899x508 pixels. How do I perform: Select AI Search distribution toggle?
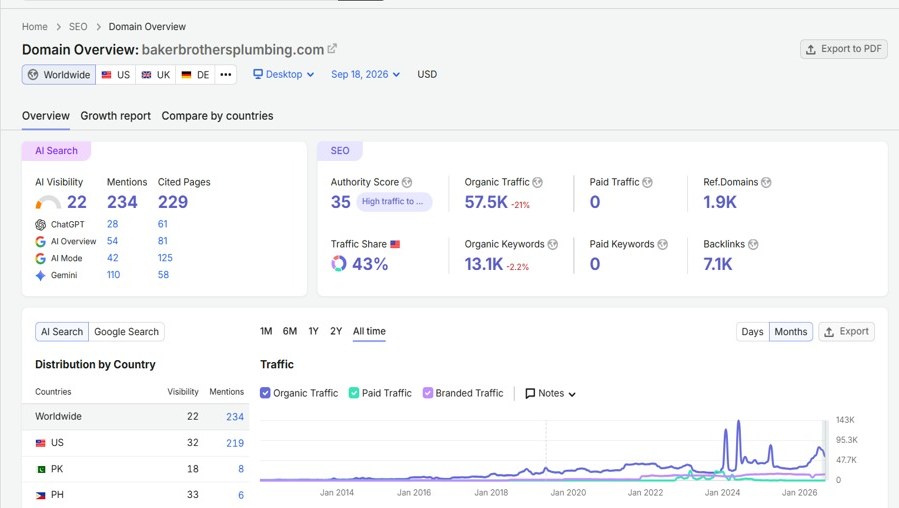pyautogui.click(x=62, y=331)
